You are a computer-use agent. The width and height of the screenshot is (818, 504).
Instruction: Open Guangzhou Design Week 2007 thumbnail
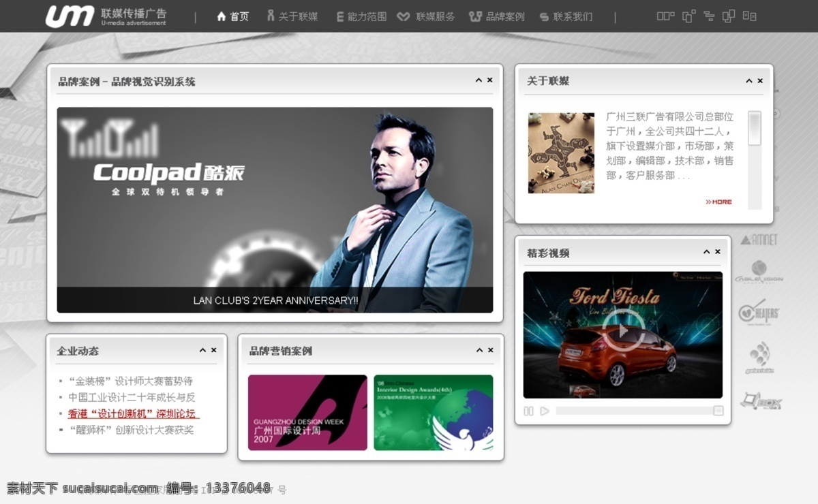point(307,413)
